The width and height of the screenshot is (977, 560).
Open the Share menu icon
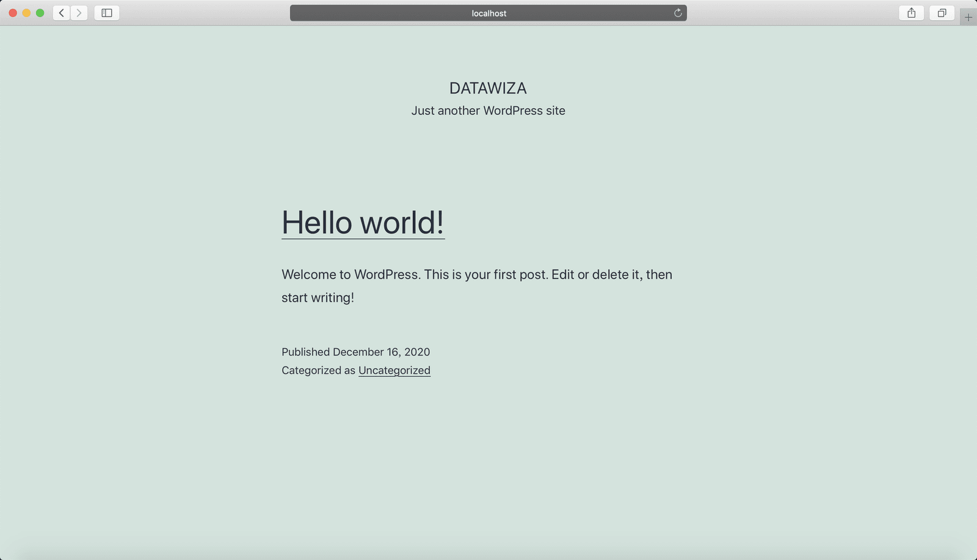(x=912, y=13)
